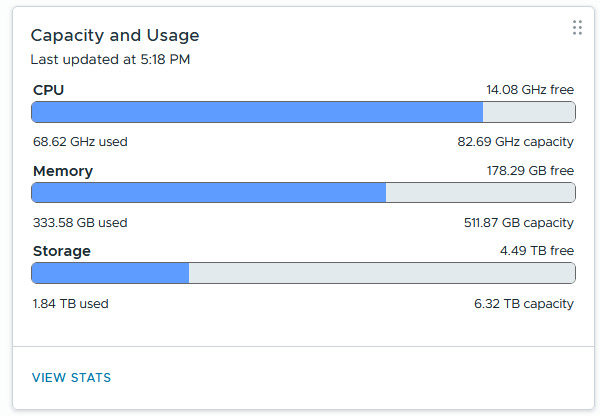600x416 pixels.
Task: Open the VIEW STATS link
Action: tap(71, 378)
